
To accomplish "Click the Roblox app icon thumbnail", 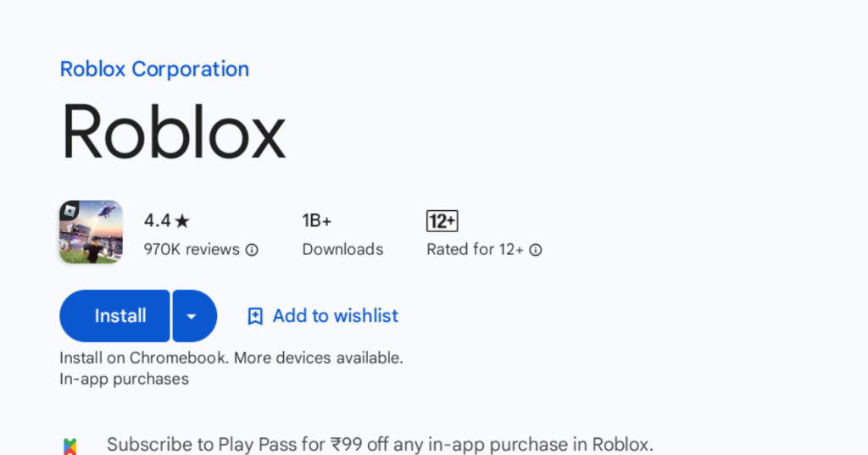I will tap(91, 231).
